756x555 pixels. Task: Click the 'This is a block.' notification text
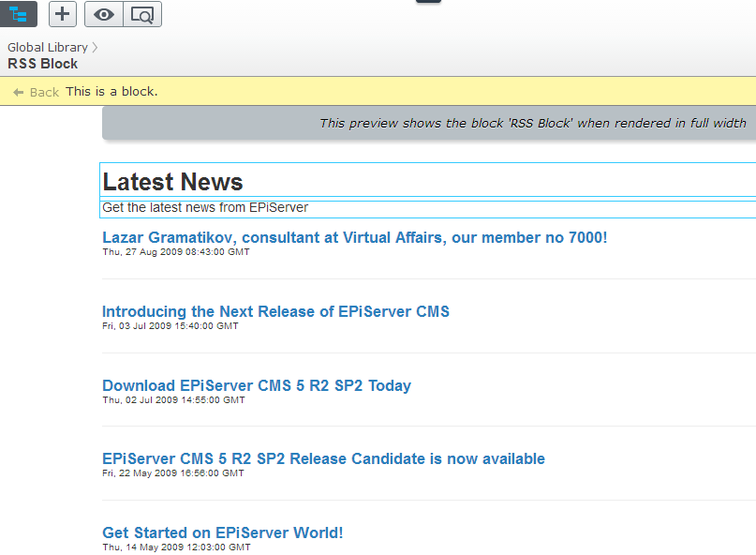111,91
